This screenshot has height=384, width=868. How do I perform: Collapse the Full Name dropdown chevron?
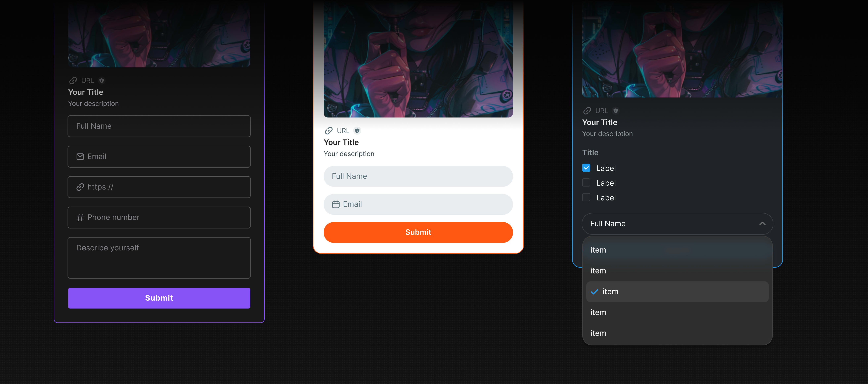762,224
